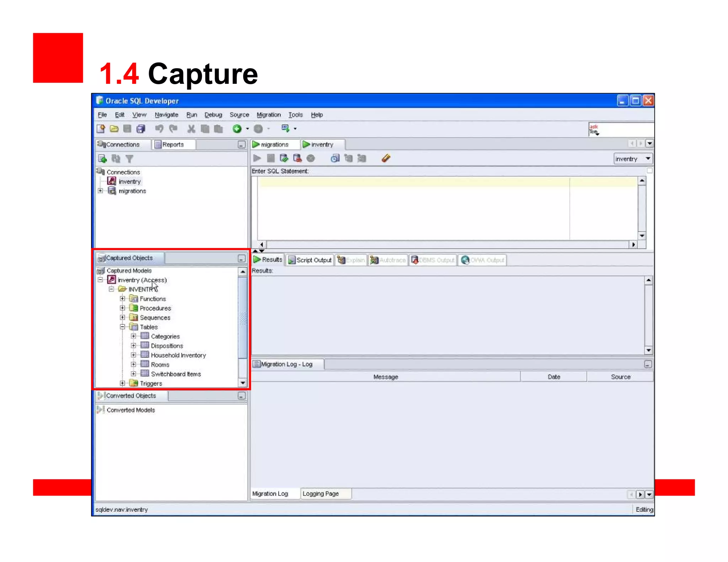This screenshot has height=562, width=728.
Task: Click the Save All icon in main toolbar
Action: [141, 129]
